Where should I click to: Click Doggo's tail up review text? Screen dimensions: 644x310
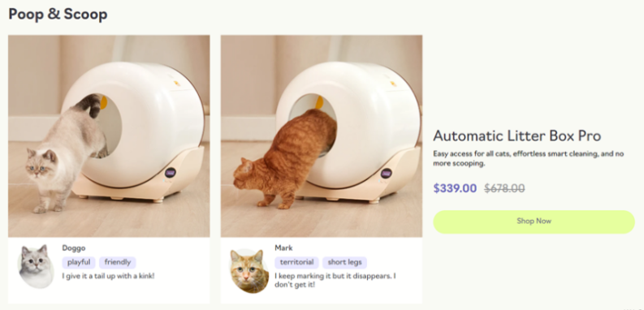[109, 276]
